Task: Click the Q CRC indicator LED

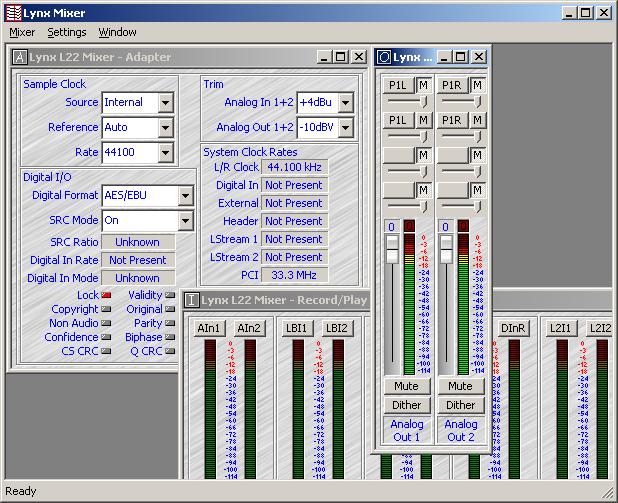Action: (x=170, y=351)
